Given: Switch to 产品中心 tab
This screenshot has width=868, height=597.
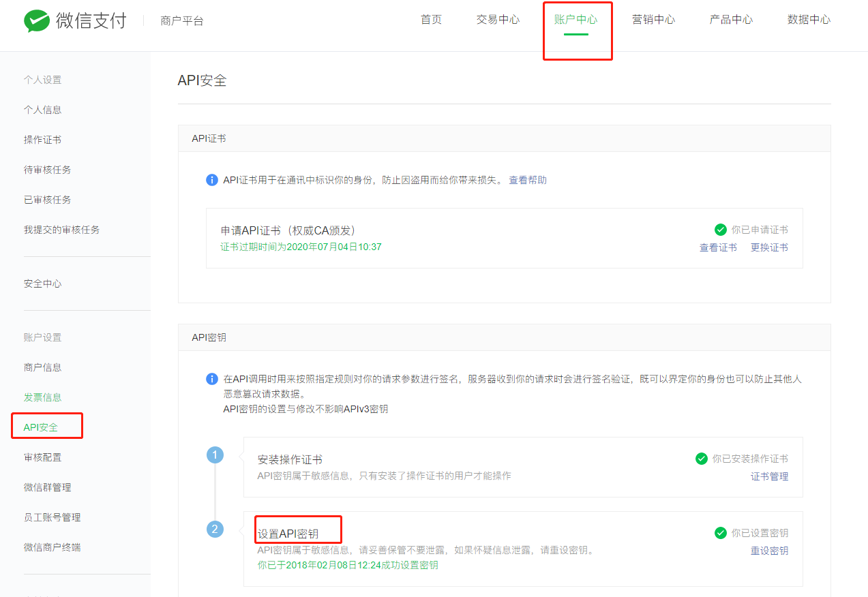Looking at the screenshot, I should pyautogui.click(x=731, y=20).
